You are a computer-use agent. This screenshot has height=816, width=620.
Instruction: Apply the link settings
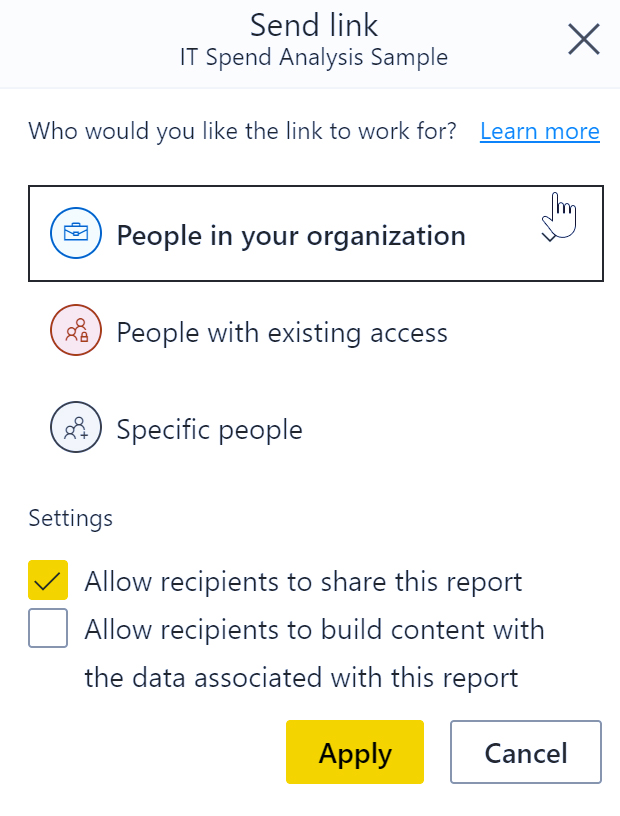pos(355,752)
